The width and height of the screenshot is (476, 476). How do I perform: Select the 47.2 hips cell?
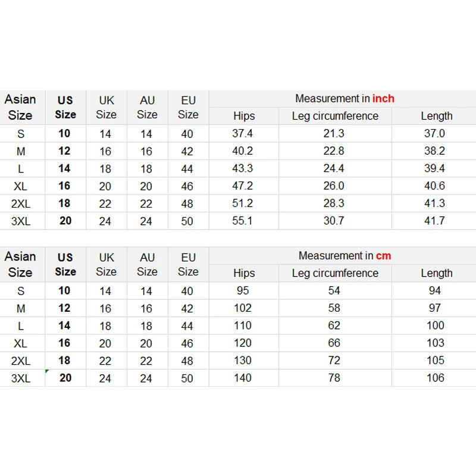click(x=243, y=186)
